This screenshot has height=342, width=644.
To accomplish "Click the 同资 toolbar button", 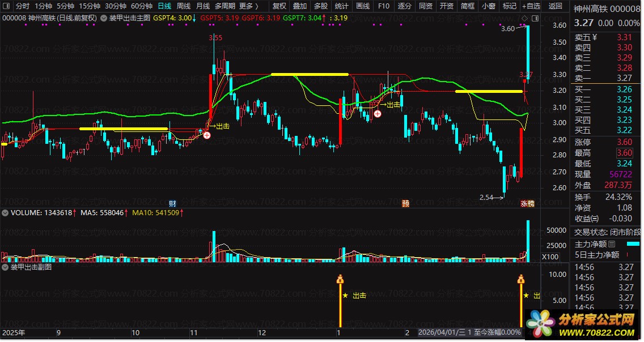I will tap(426, 6).
